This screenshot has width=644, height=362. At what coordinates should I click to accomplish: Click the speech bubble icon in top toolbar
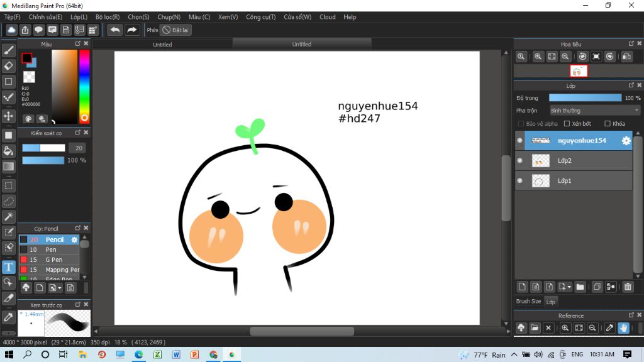pos(38,30)
